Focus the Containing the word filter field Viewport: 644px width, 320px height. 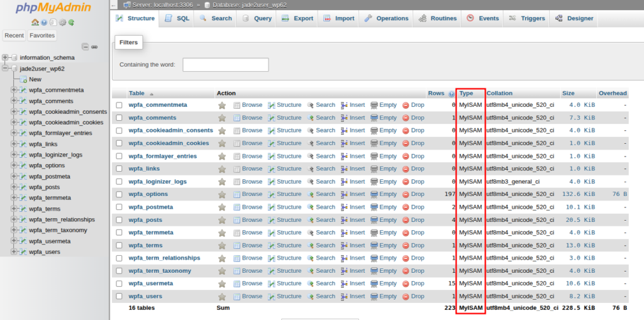pyautogui.click(x=226, y=65)
